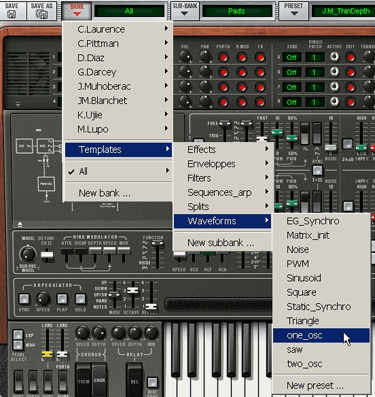Toggle the arpeggiator SYNC button
Viewport: 375px width, 397px height.
[x=24, y=299]
